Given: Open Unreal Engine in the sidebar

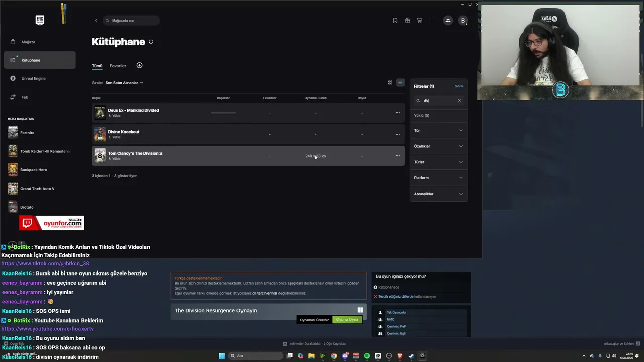Looking at the screenshot, I should [40, 78].
